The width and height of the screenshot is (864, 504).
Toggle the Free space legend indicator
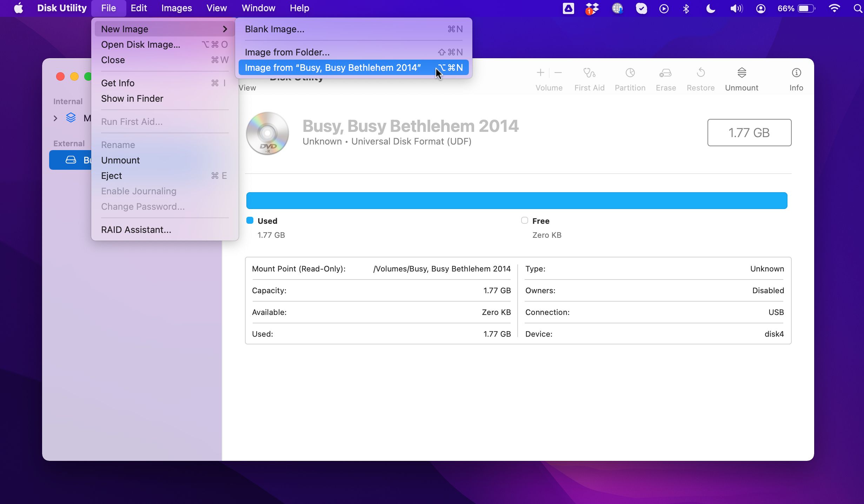click(x=525, y=220)
